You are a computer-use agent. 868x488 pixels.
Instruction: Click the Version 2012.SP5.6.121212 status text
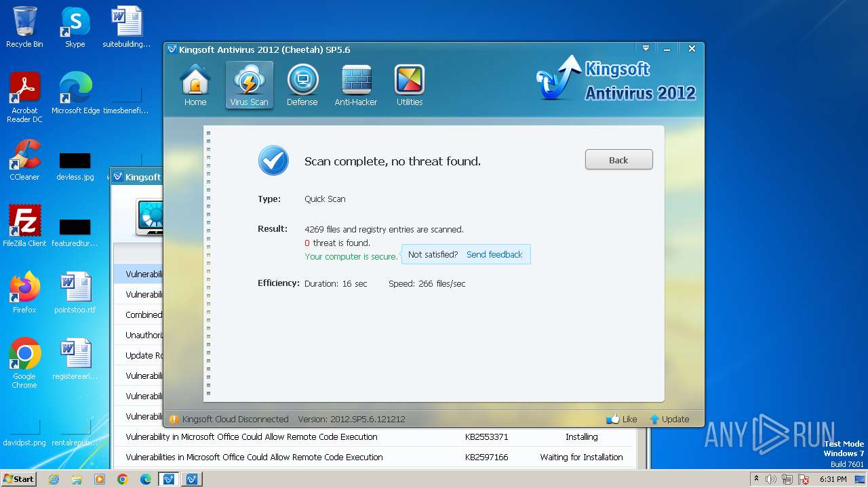tap(351, 419)
